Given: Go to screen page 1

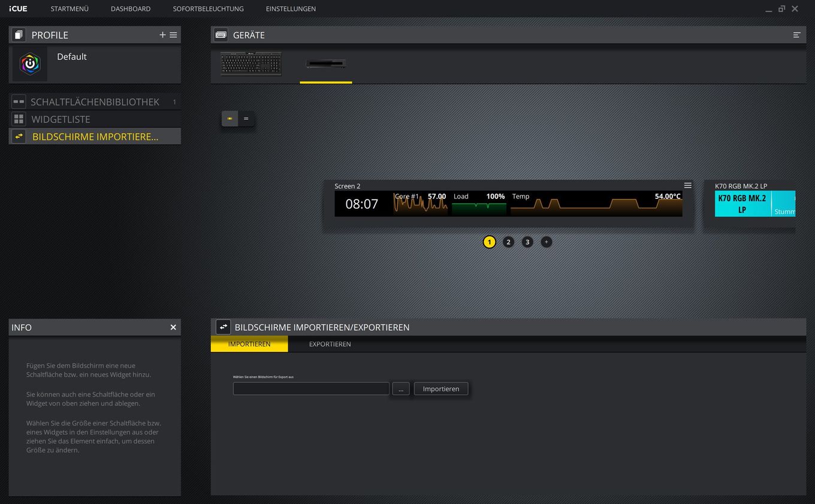Looking at the screenshot, I should tap(490, 242).
